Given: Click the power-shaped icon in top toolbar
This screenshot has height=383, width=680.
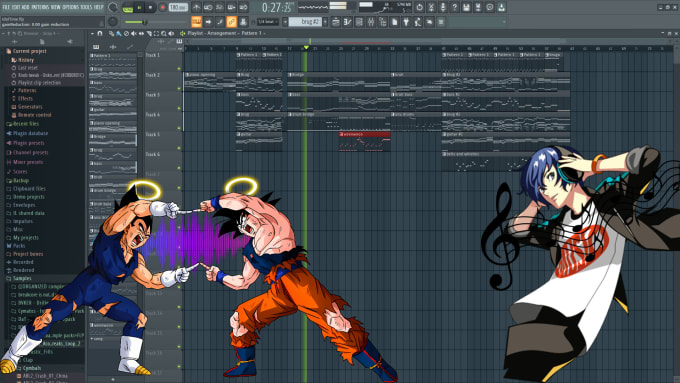Looking at the screenshot, I should coord(419,7).
